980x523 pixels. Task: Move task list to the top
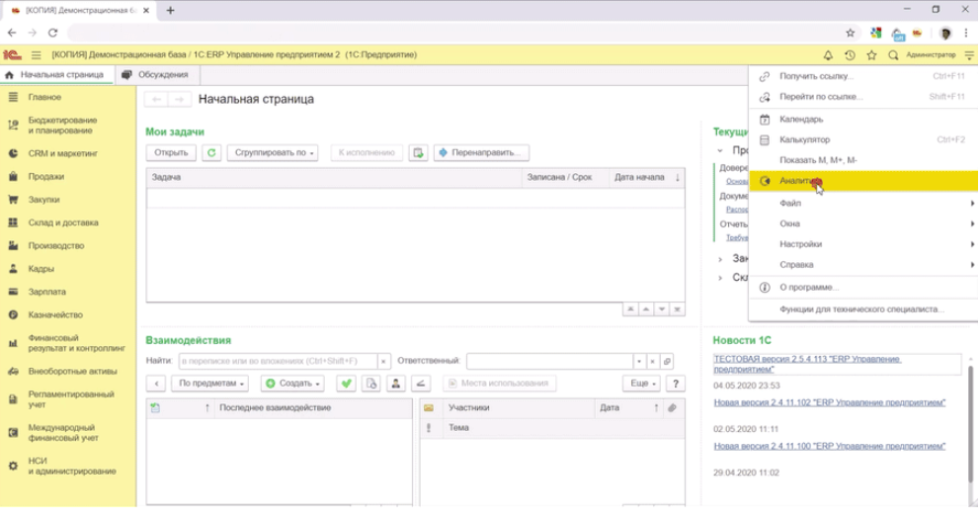click(630, 309)
